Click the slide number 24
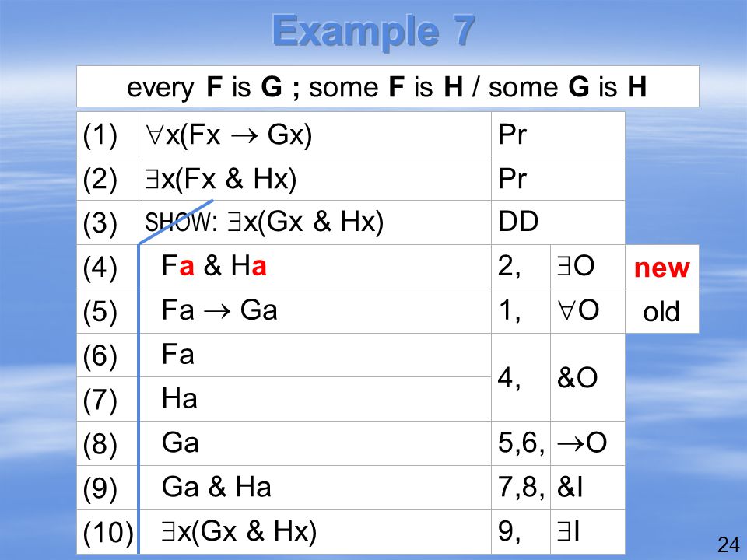The image size is (747, 560). coord(728,544)
